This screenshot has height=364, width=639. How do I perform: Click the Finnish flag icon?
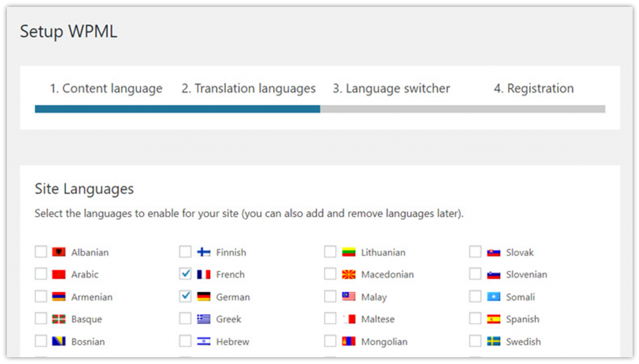tap(205, 252)
